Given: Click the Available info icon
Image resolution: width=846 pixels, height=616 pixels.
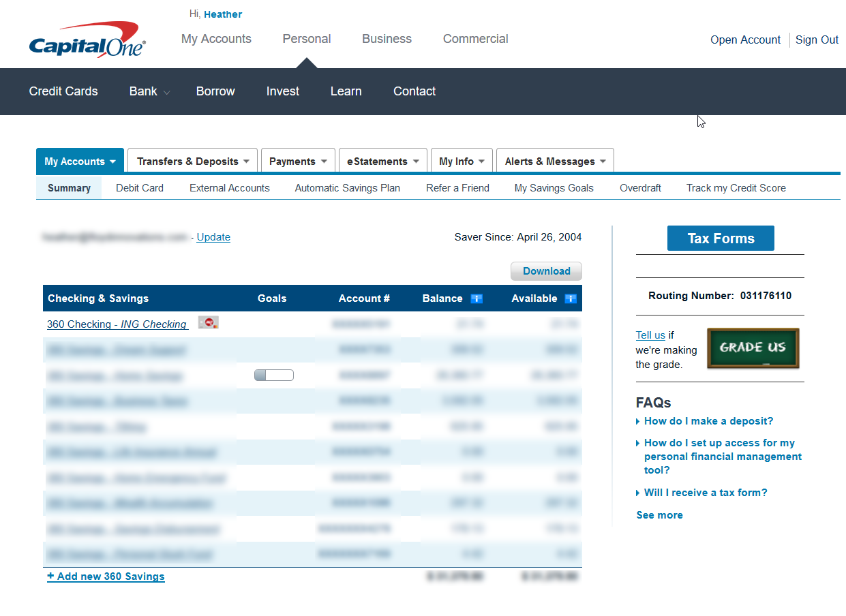Looking at the screenshot, I should [x=571, y=298].
